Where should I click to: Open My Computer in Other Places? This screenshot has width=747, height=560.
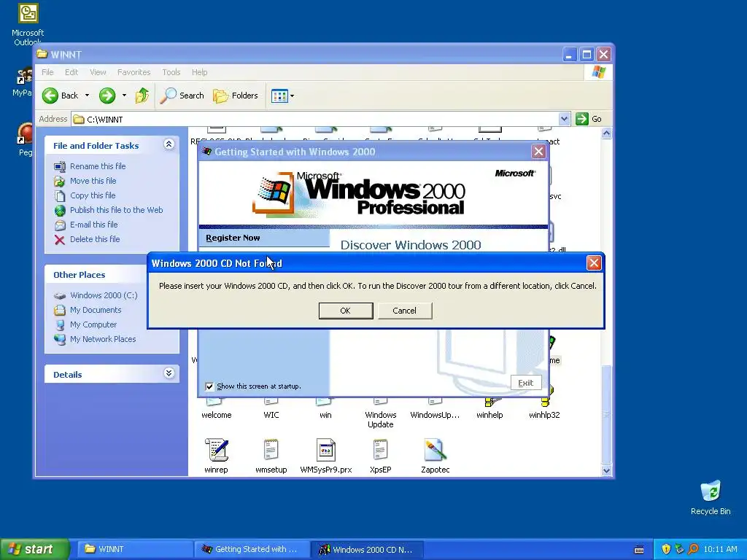pos(93,324)
